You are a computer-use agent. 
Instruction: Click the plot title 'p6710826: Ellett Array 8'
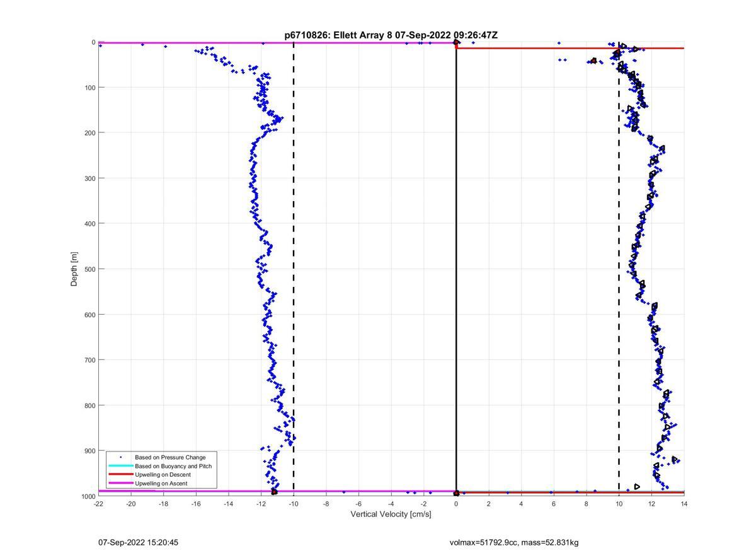[x=339, y=35]
